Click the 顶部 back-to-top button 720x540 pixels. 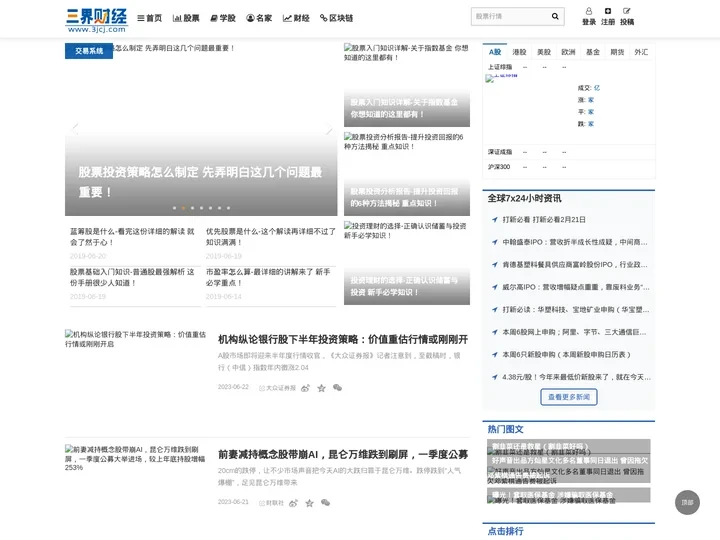[x=687, y=502]
